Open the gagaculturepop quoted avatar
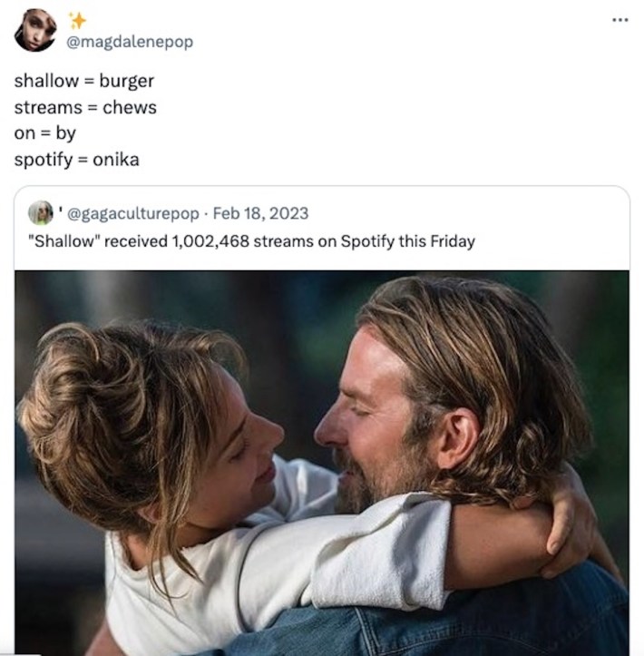 pos(41,213)
